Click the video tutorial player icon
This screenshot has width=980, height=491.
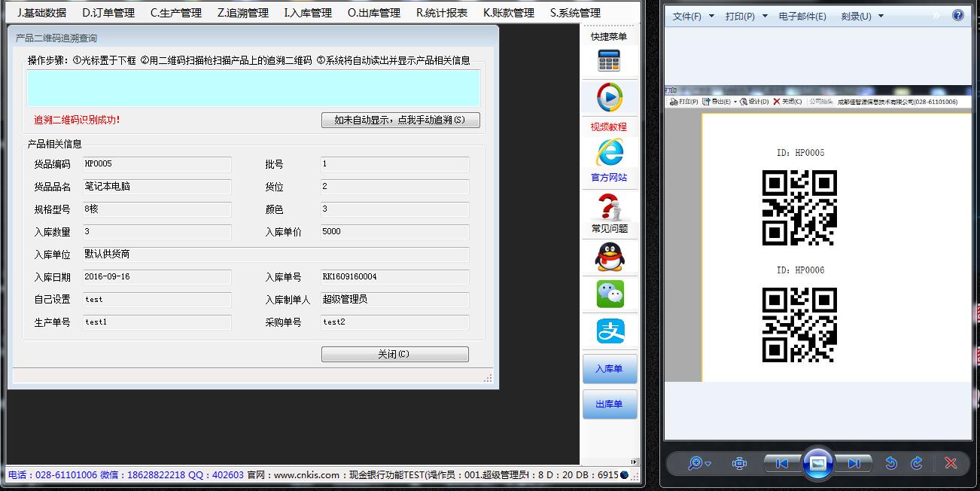coord(609,98)
